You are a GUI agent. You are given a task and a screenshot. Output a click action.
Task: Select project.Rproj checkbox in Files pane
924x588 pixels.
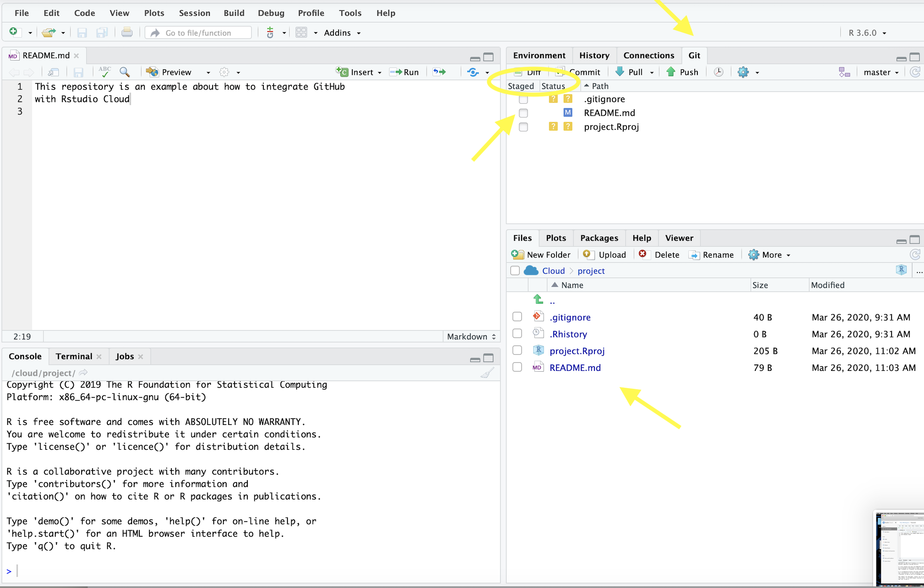pos(517,350)
